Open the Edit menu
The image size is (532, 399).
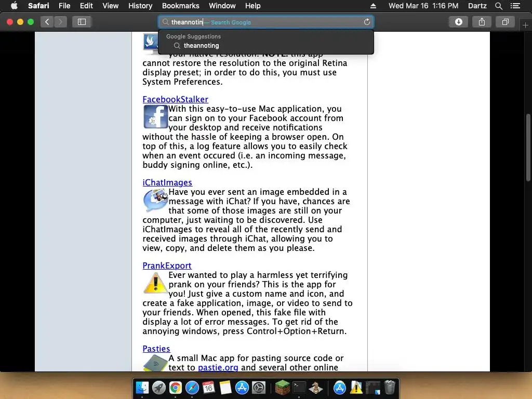87,6
